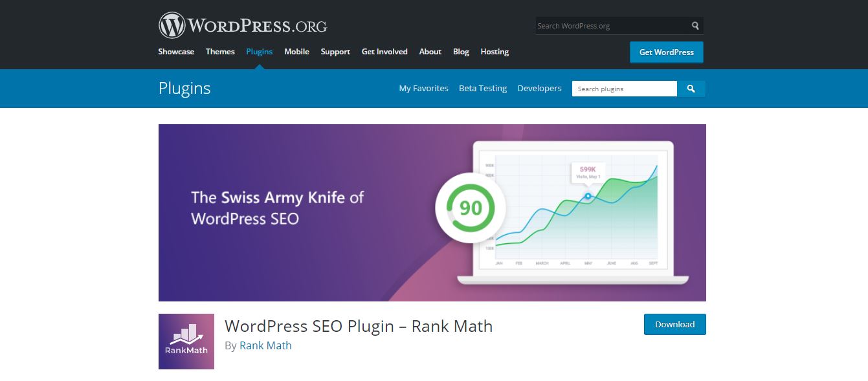The image size is (868, 381).
Task: Go to Beta Testing
Action: tap(483, 88)
